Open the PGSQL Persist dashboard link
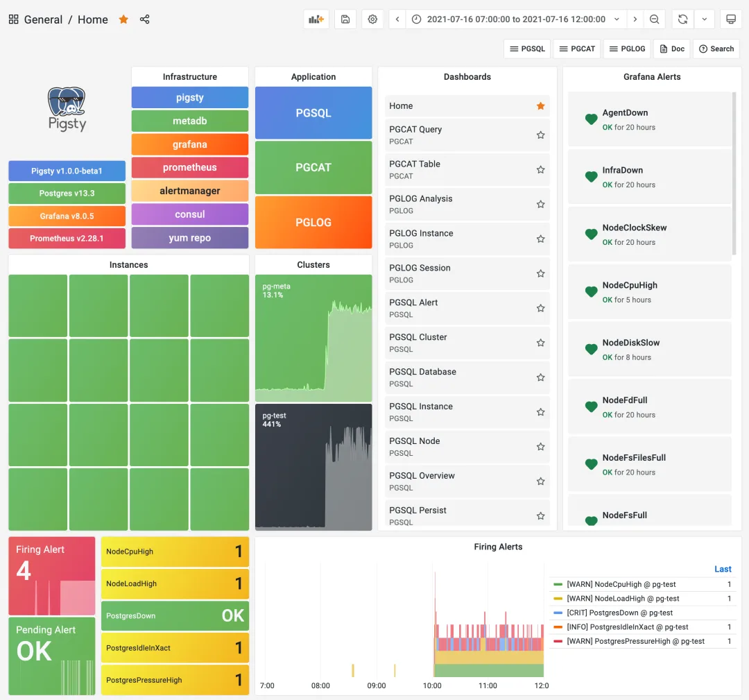This screenshot has height=700, width=749. point(417,511)
